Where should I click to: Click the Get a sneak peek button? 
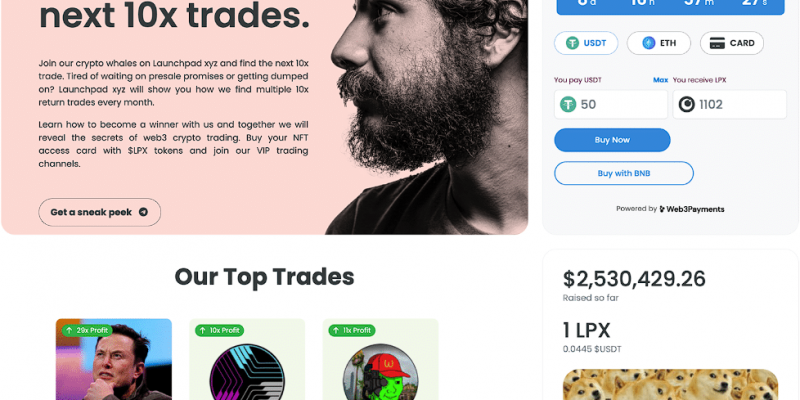(x=99, y=212)
